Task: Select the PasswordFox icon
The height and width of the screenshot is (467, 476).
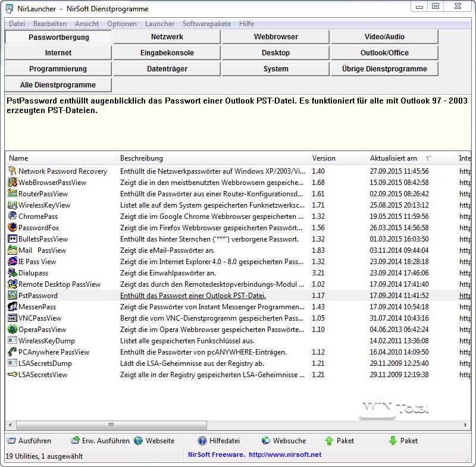Action: point(12,228)
